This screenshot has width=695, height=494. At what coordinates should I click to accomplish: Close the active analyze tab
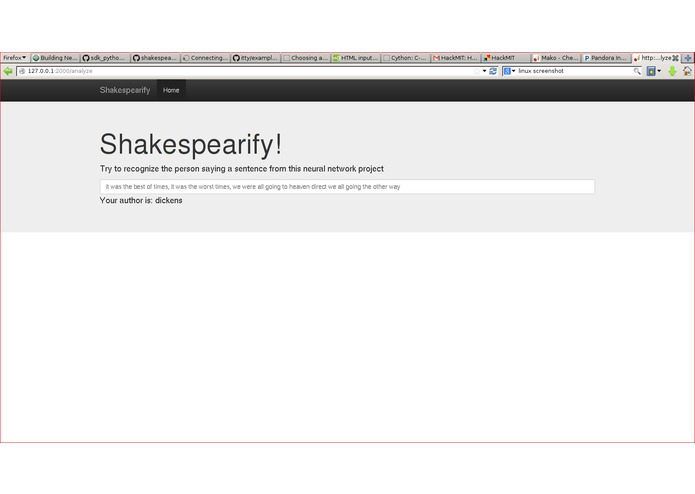pyautogui.click(x=675, y=58)
